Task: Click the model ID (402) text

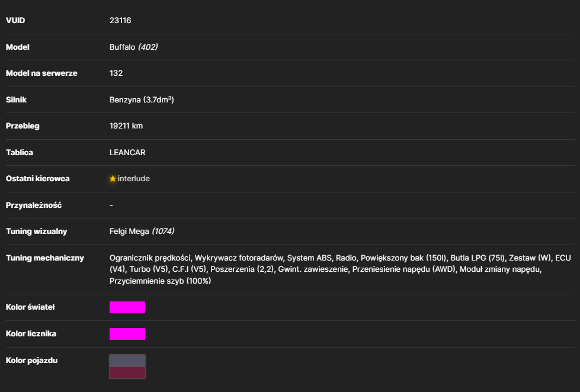Action: tap(148, 47)
